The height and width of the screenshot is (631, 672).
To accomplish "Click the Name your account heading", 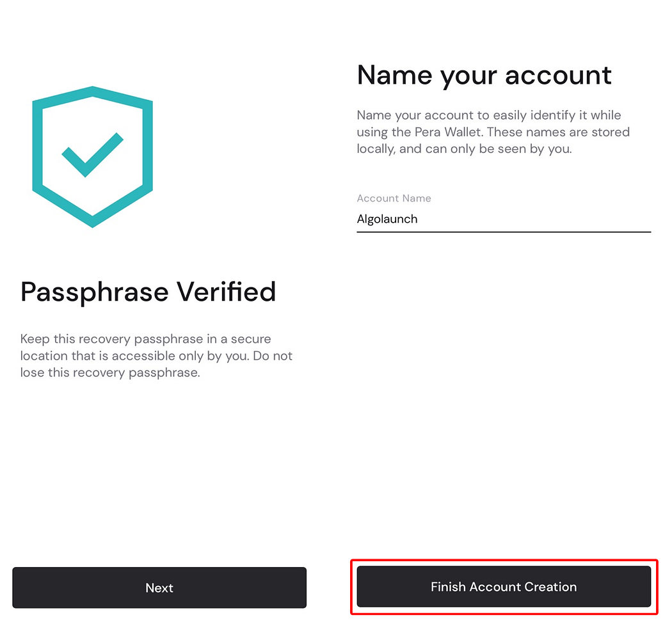I will click(x=484, y=75).
